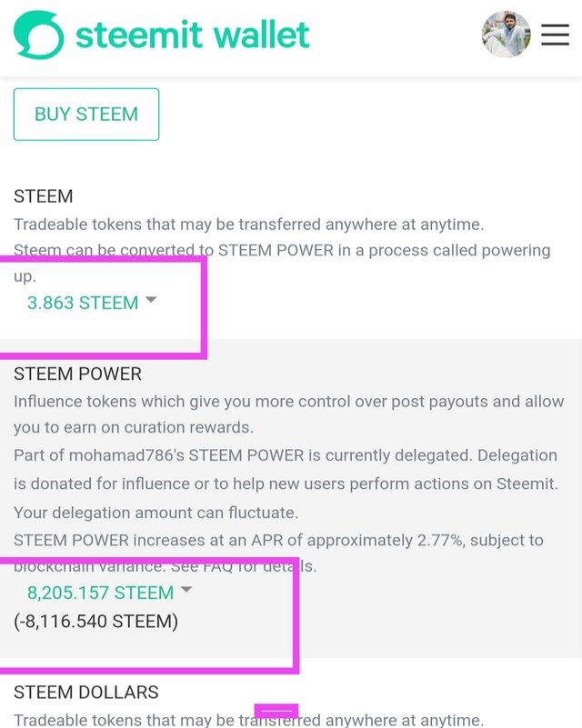Screen dimensions: 582x728
Task: Click tradeable tokens description under STEEM DOLLARS
Action: coord(248,720)
